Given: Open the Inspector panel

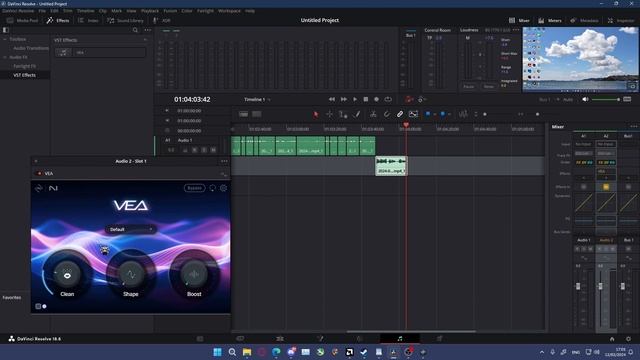Looking at the screenshot, I should click(621, 20).
